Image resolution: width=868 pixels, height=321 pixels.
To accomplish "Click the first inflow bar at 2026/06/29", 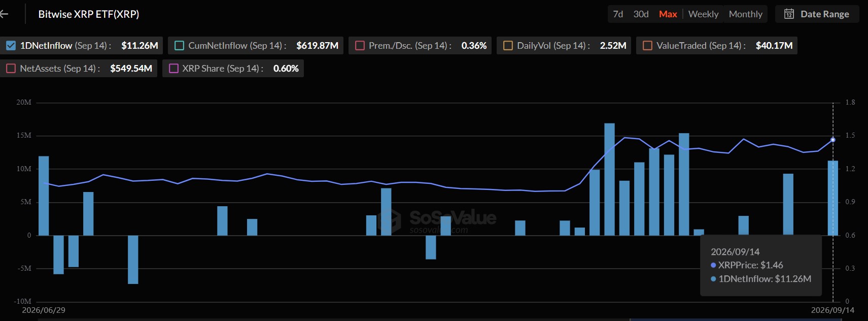I will (44, 196).
